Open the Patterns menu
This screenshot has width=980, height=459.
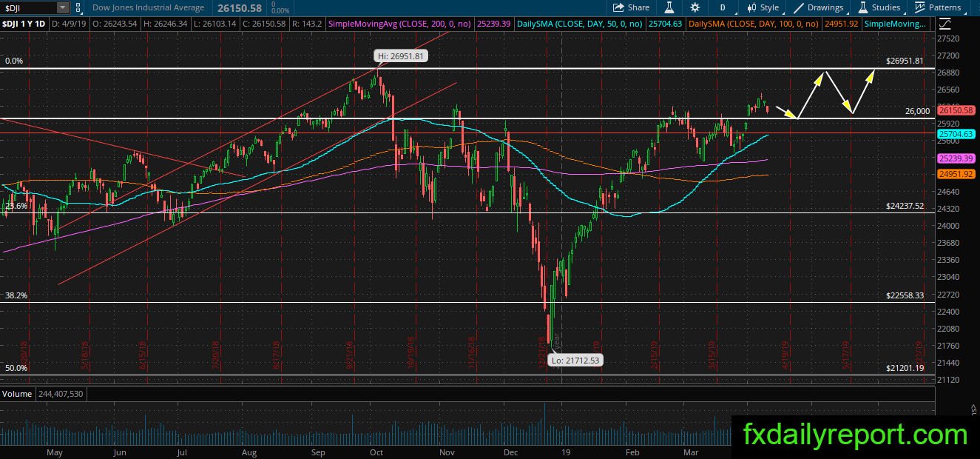(938, 7)
